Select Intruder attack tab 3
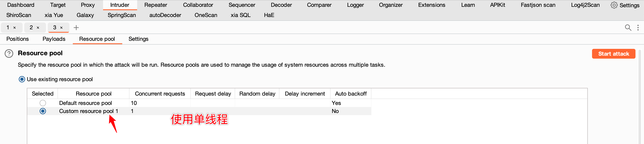This screenshot has width=644, height=144. tap(55, 27)
